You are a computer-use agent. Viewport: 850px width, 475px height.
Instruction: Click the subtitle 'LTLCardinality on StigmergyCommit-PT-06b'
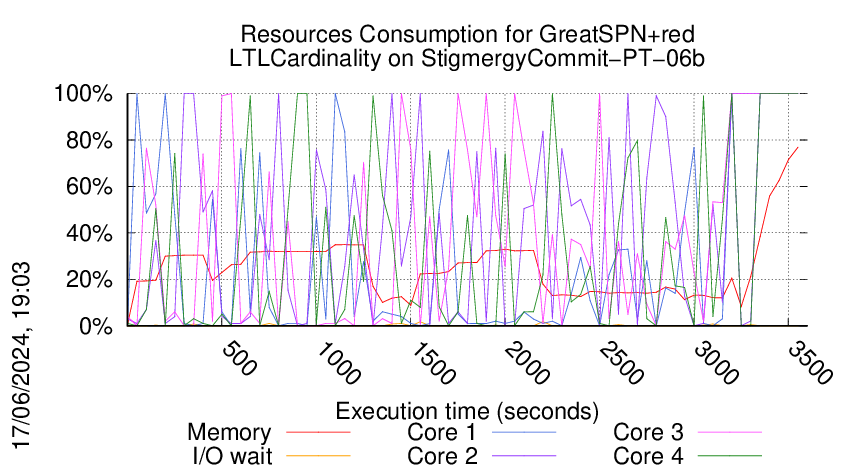[467, 59]
